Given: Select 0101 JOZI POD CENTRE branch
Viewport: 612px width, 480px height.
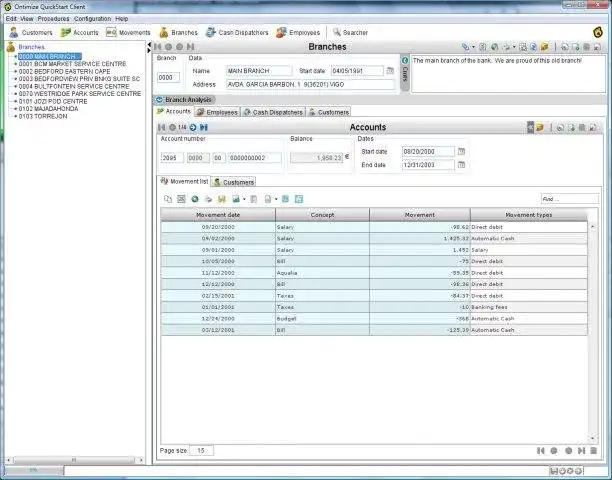Looking at the screenshot, I should 53,101.
